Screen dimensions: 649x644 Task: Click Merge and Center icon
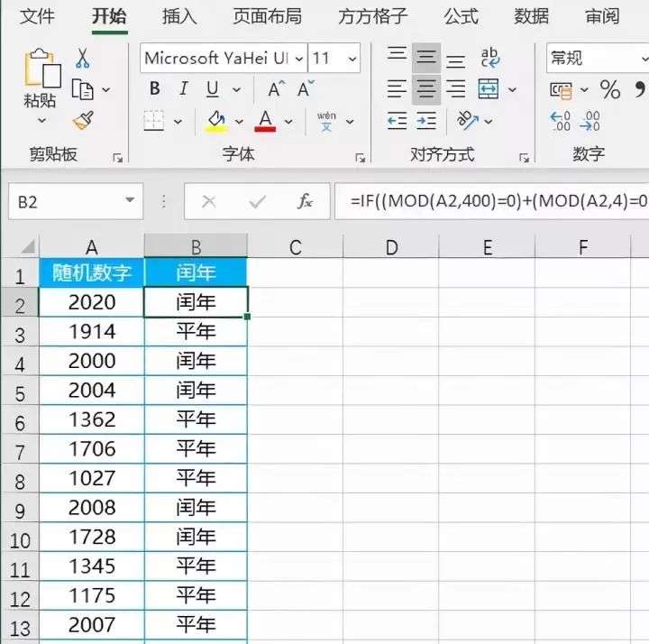tap(489, 88)
